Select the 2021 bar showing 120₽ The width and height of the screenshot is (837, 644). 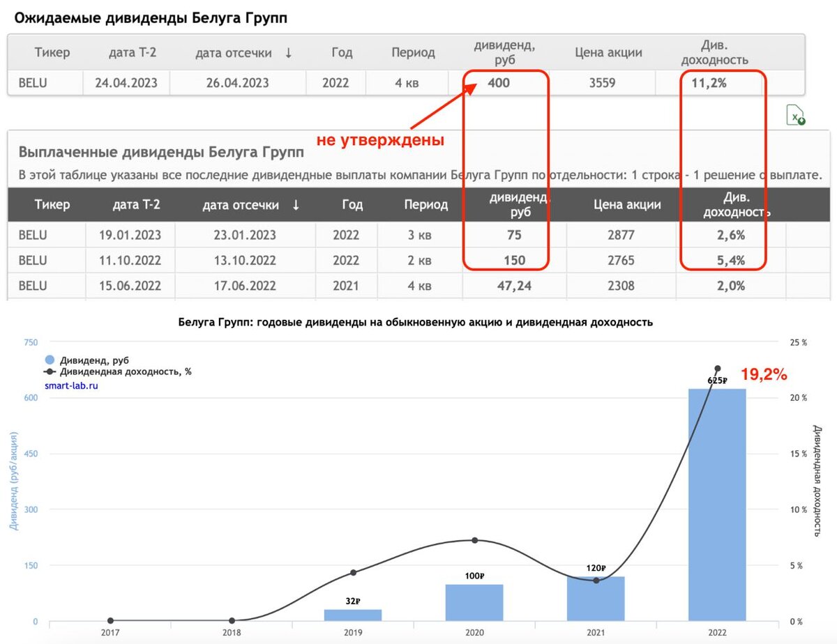(596, 599)
